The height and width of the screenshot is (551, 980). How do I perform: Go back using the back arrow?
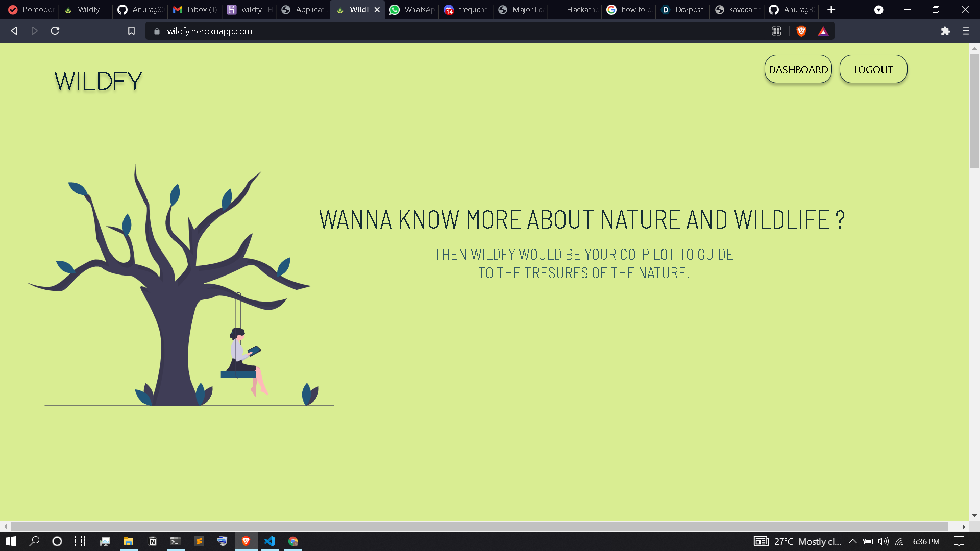[x=14, y=31]
